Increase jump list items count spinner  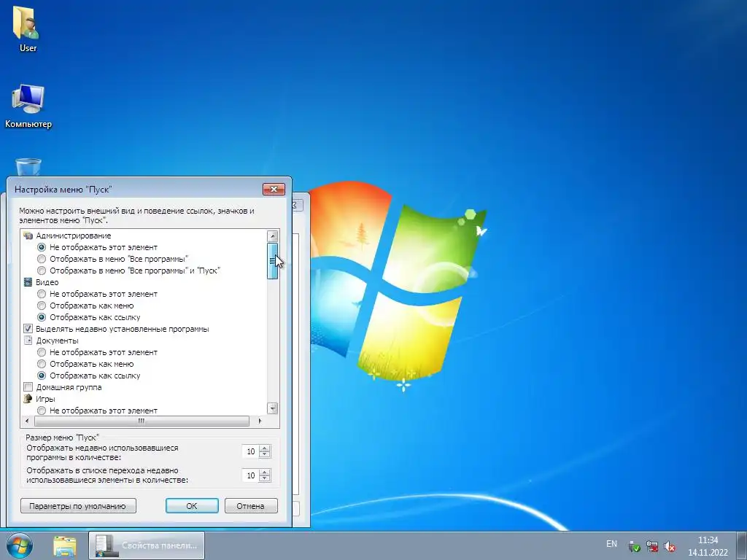click(x=266, y=472)
